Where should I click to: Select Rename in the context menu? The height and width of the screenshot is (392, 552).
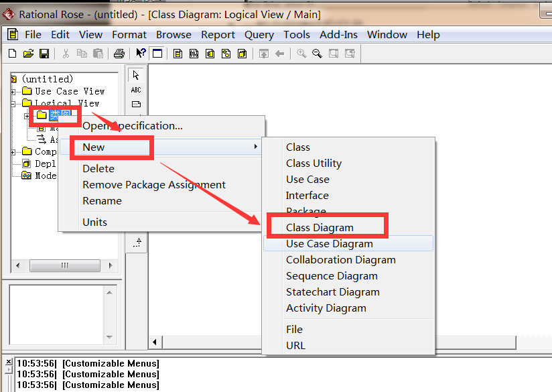(x=102, y=201)
